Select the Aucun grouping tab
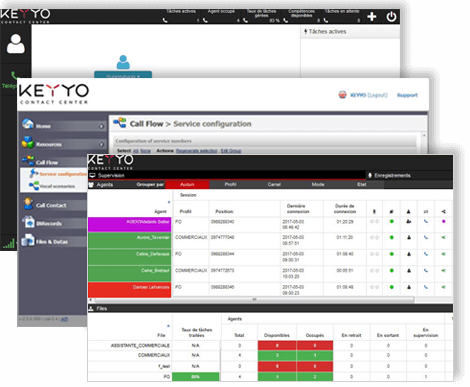The height and width of the screenshot is (387, 470). [x=187, y=184]
